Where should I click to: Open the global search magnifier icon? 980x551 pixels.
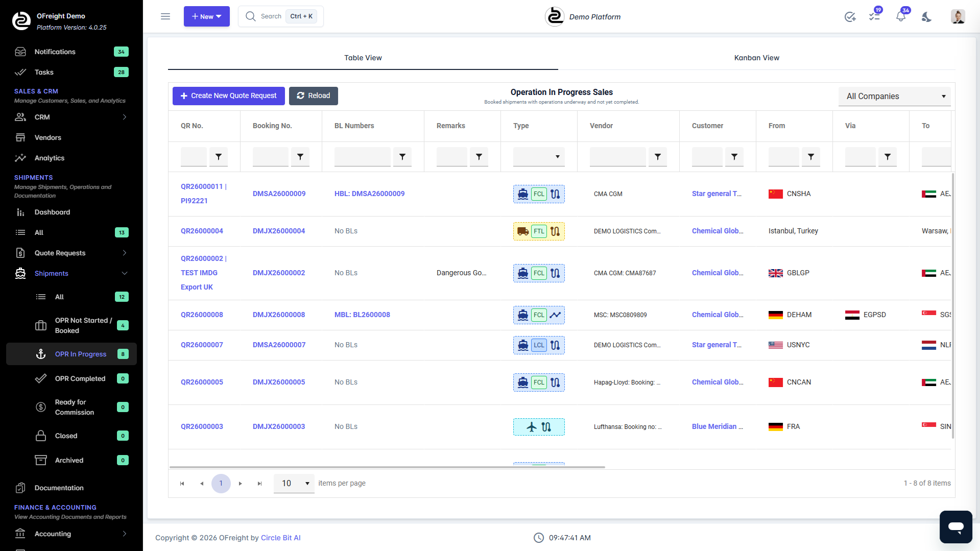click(x=251, y=16)
